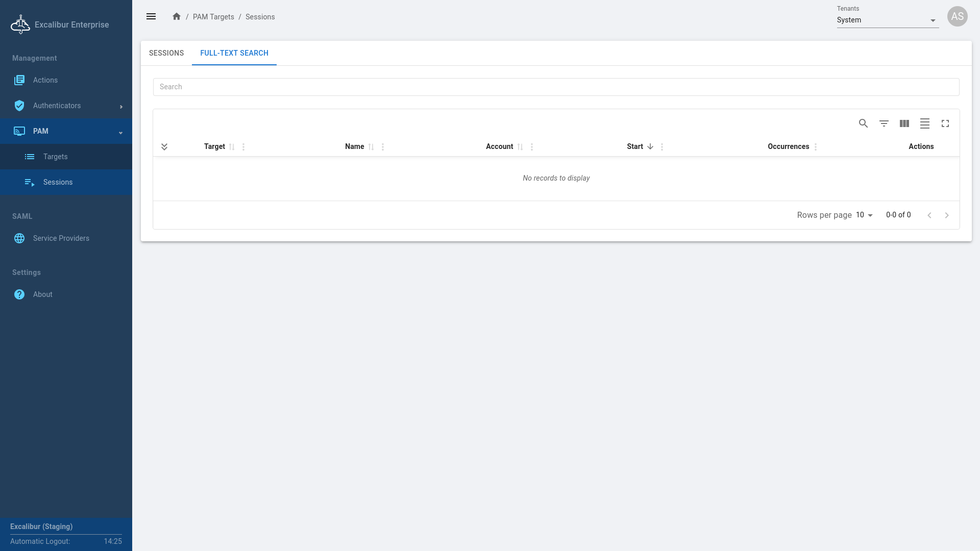
Task: Switch to the Sessions tab
Action: coord(166,53)
